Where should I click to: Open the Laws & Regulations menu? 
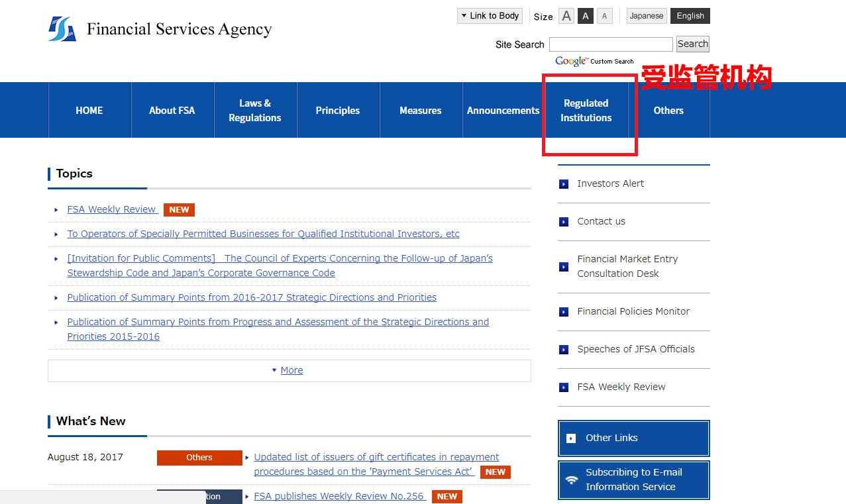tap(255, 111)
